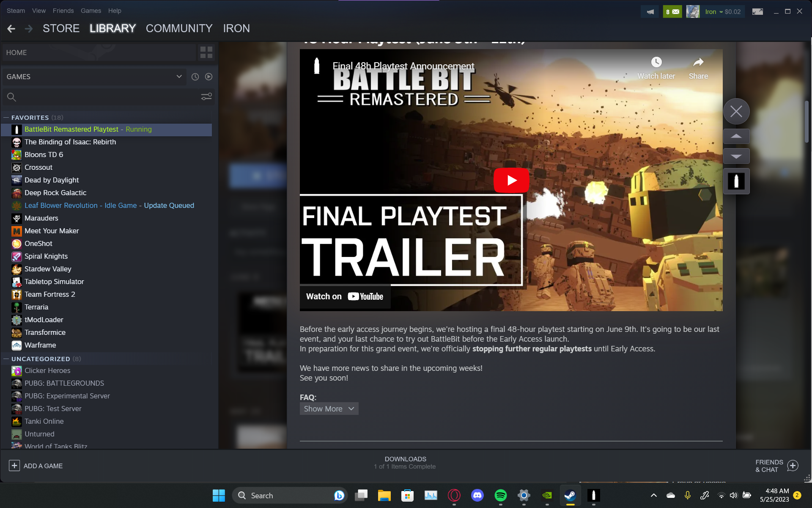Screen dimensions: 812x508
Task: Open the IRON profile tab
Action: pos(236,28)
